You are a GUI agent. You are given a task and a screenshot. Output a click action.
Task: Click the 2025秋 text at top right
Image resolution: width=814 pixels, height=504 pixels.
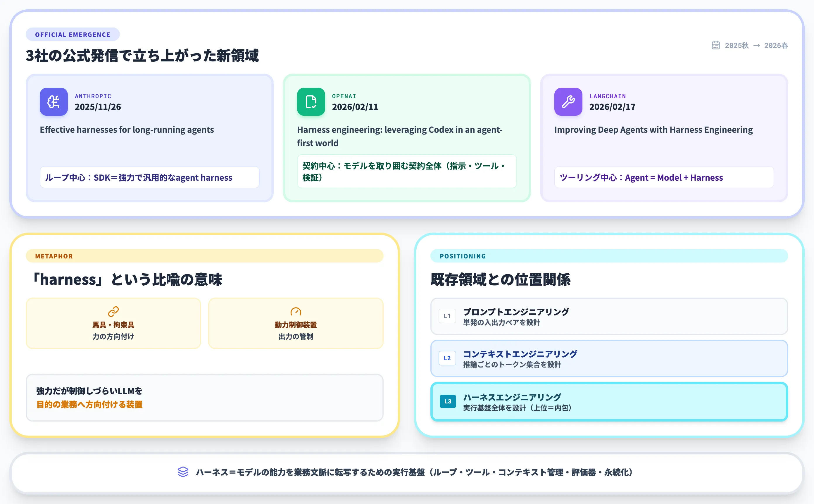click(737, 45)
